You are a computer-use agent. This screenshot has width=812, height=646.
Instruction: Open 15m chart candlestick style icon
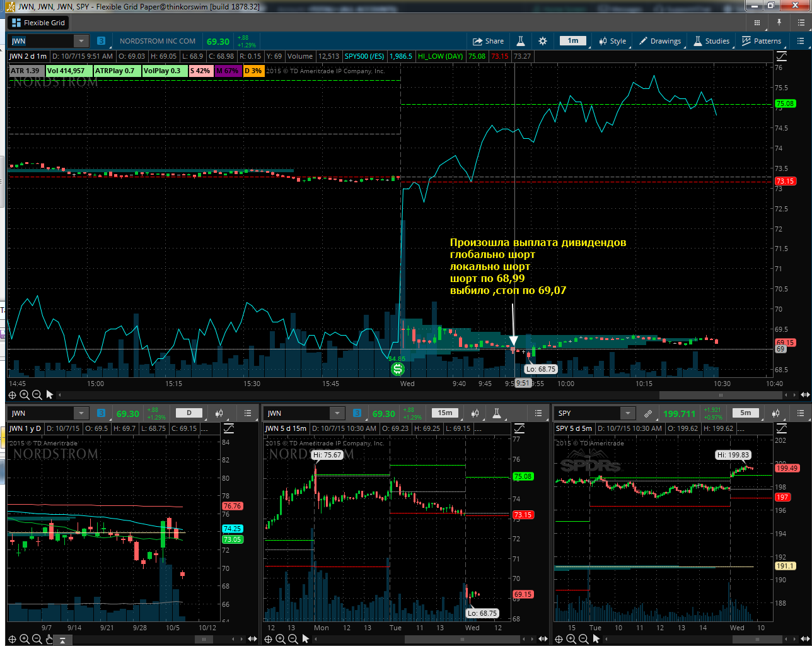[x=475, y=413]
